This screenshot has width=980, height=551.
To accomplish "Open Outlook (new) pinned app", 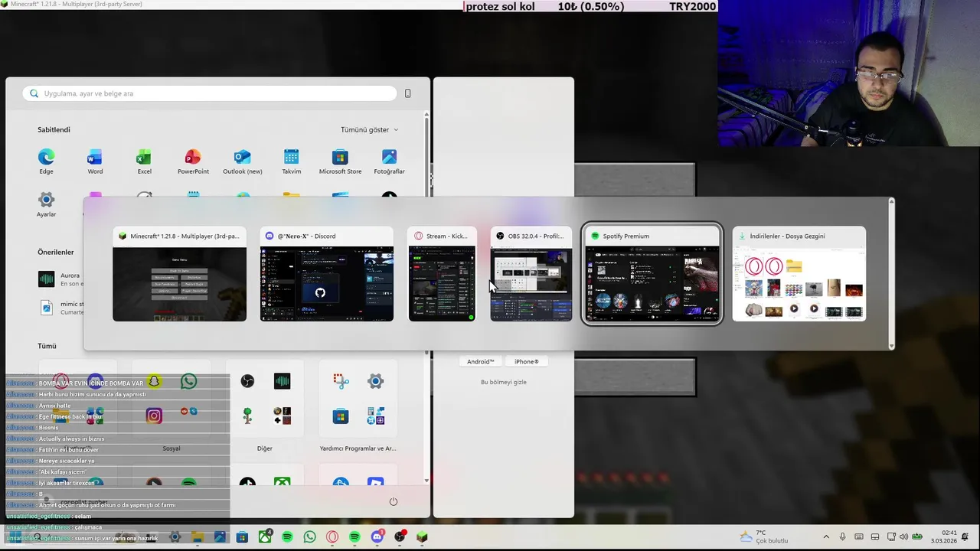I will click(x=242, y=161).
